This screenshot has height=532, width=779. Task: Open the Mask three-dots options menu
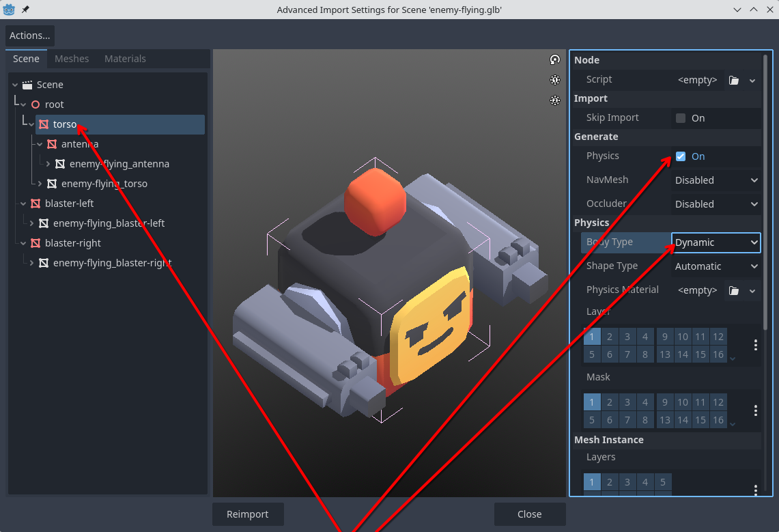755,410
